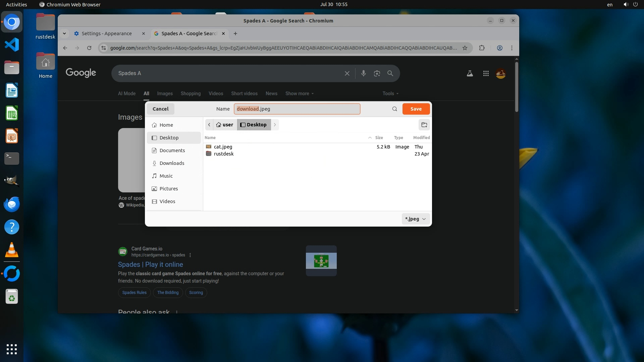Click the voice search microphone icon
Viewport: 644px width, 362px height.
click(x=363, y=73)
